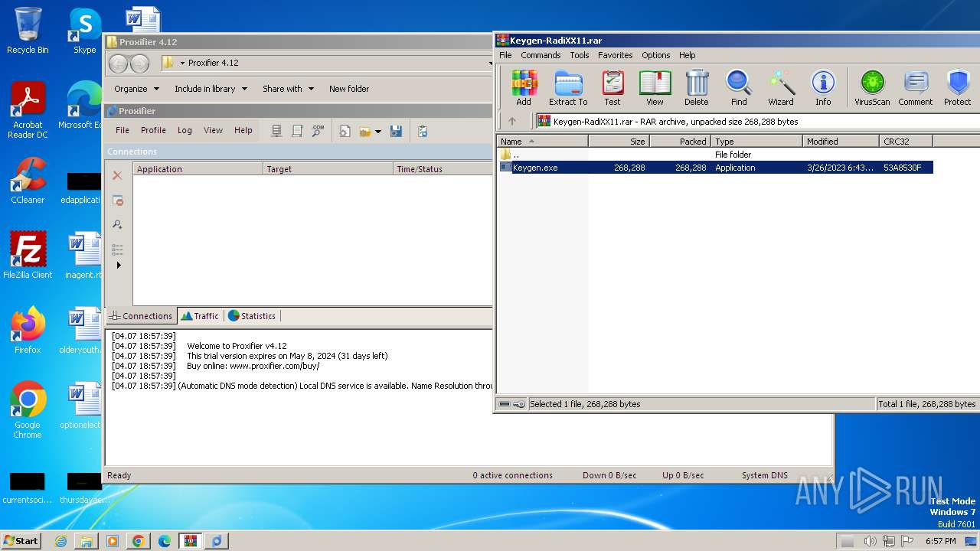The height and width of the screenshot is (551, 980).
Task: Sort WinRAR list by Size column
Action: (619, 142)
